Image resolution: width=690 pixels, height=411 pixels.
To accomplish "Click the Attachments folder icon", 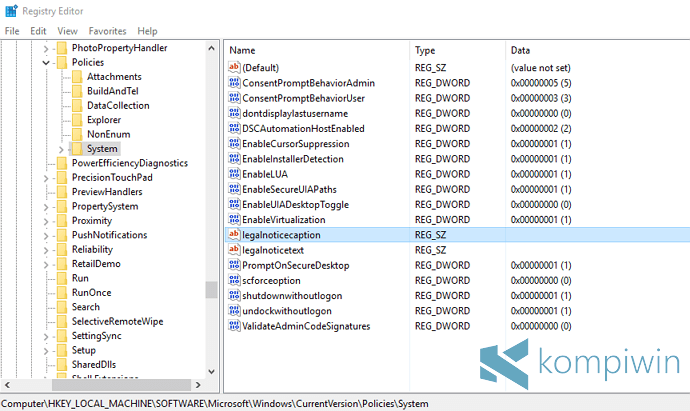I will click(x=77, y=77).
